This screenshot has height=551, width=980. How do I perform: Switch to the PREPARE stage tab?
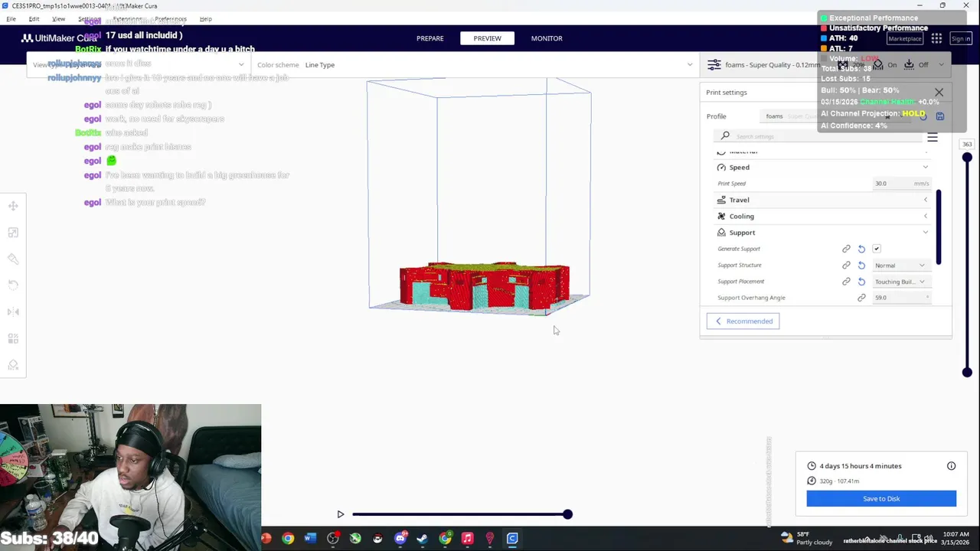(x=430, y=38)
